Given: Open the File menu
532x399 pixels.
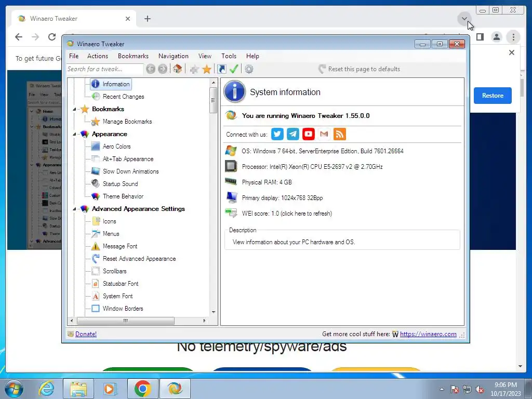Looking at the screenshot, I should point(74,56).
